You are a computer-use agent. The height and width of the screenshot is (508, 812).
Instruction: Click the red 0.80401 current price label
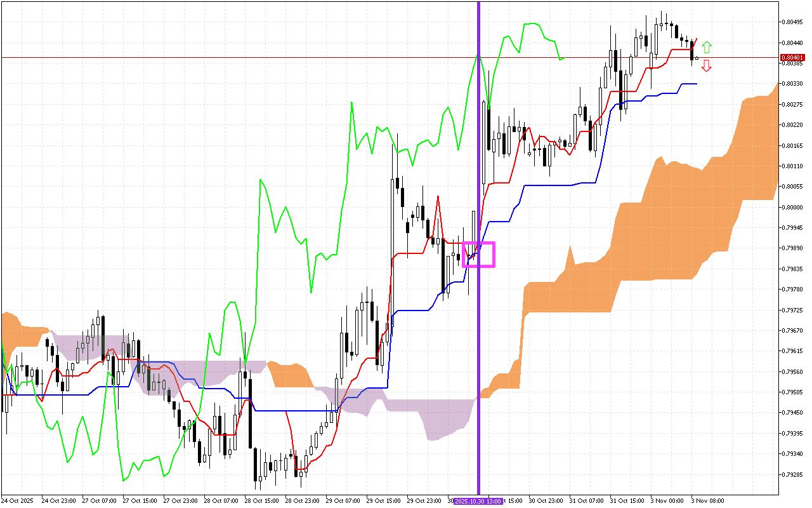(x=793, y=57)
